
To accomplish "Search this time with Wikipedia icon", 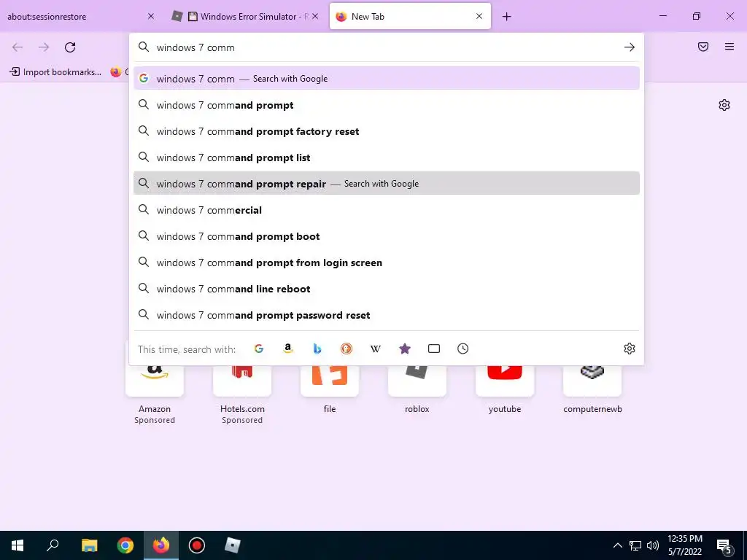I will pyautogui.click(x=376, y=349).
